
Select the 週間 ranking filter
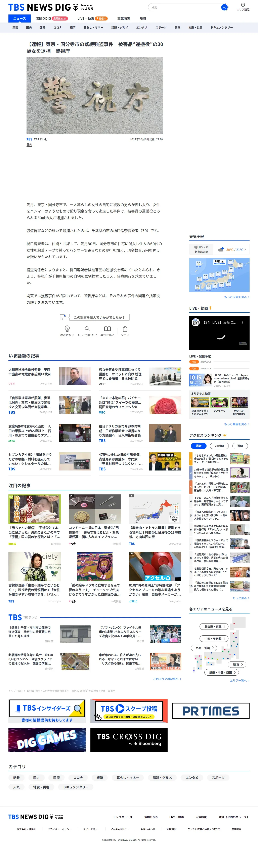tap(240, 446)
